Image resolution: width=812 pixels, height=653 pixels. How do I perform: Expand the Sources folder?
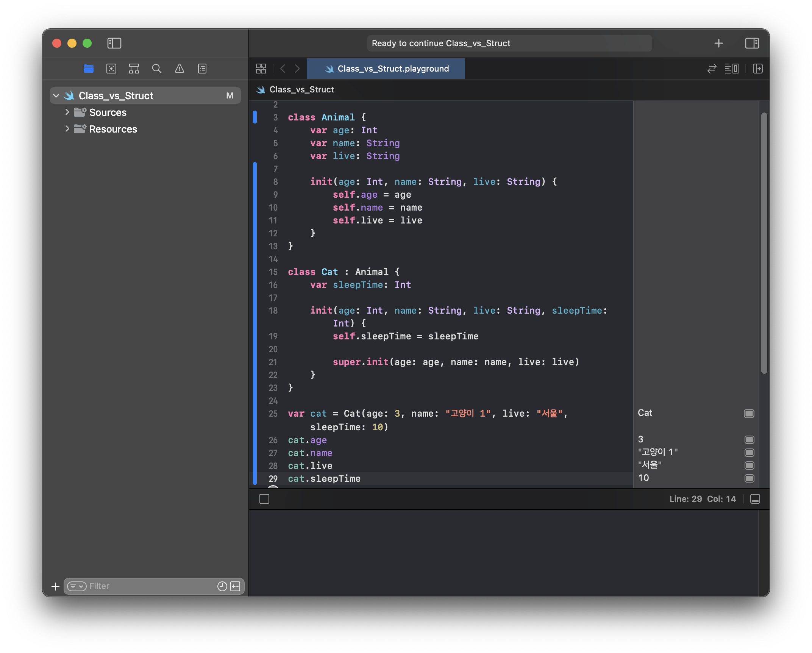pyautogui.click(x=67, y=112)
